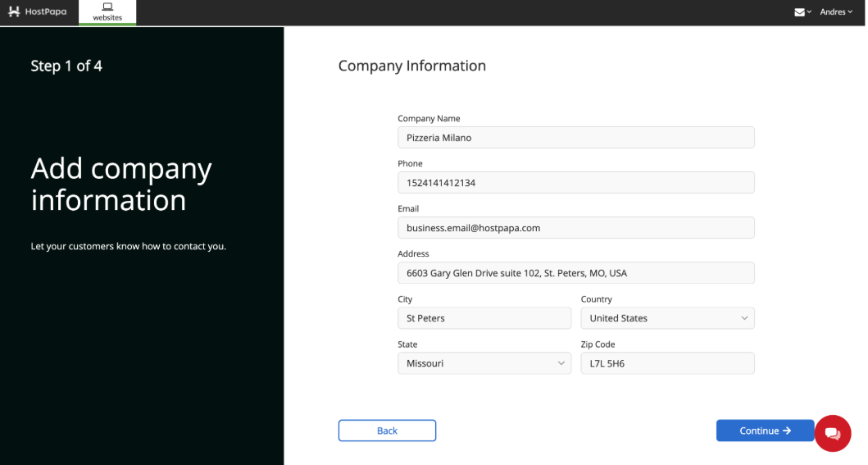Open the Andres account menu
This screenshot has height=465, width=868.
pos(836,11)
